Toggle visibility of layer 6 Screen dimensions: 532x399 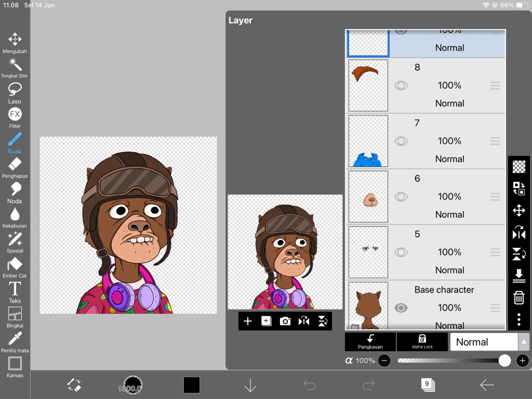tap(401, 197)
